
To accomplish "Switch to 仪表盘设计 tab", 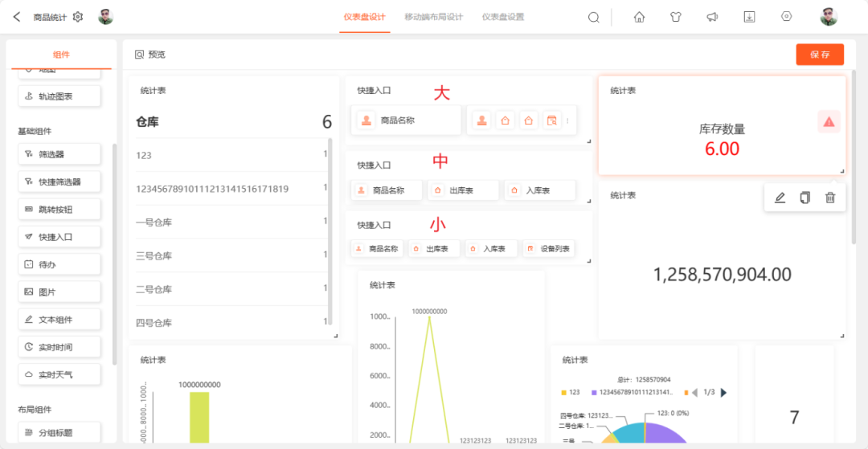I will pyautogui.click(x=364, y=17).
